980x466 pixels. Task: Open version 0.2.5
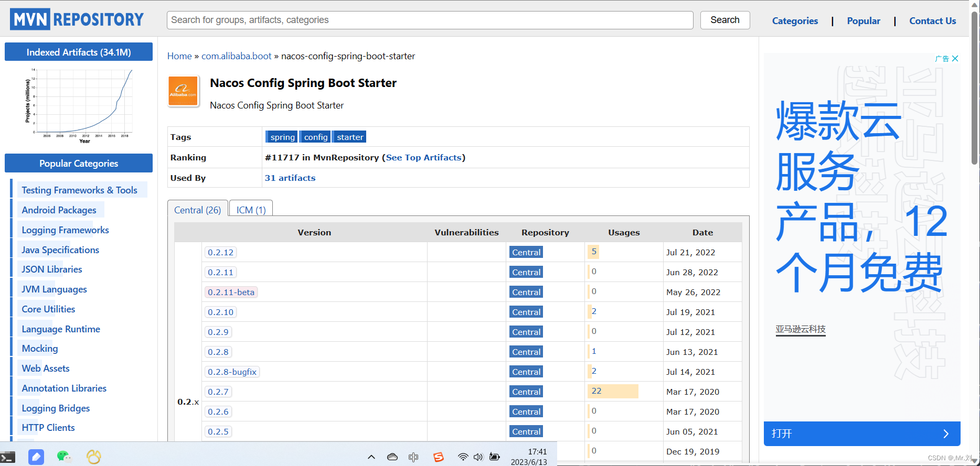[x=218, y=431]
